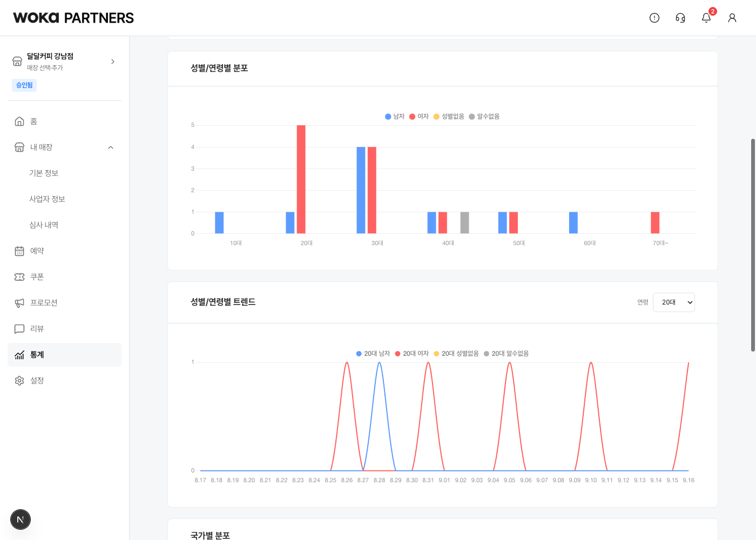Viewport: 756px width, 540px height.
Task: Click the 프로모션 megaphone icon
Action: click(19, 303)
